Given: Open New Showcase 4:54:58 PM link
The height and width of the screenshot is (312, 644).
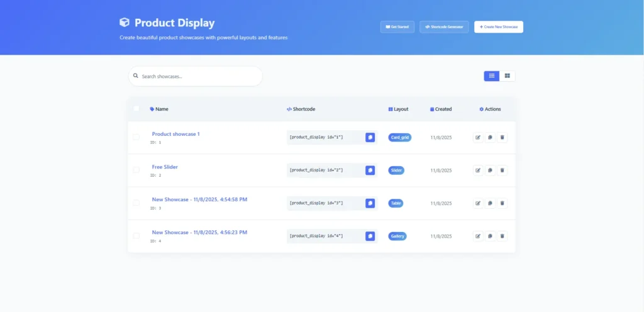Looking at the screenshot, I should [x=199, y=199].
